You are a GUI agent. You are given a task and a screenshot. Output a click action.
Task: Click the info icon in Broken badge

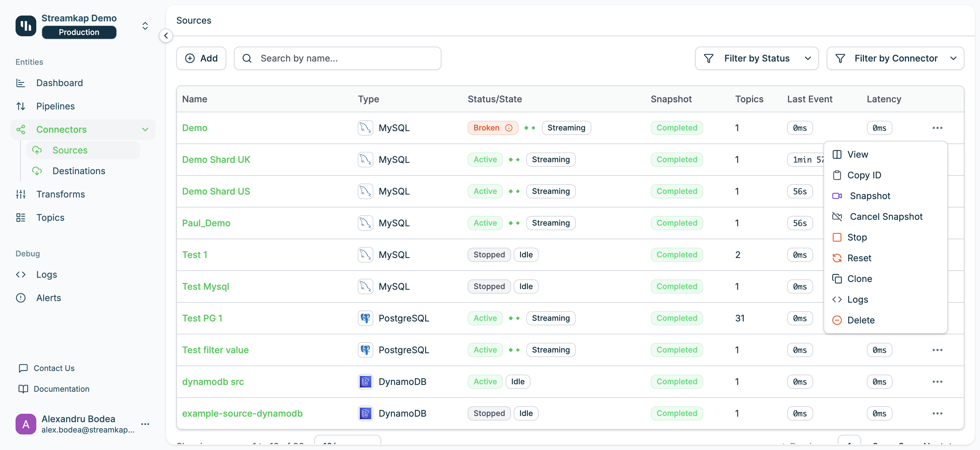click(x=509, y=128)
